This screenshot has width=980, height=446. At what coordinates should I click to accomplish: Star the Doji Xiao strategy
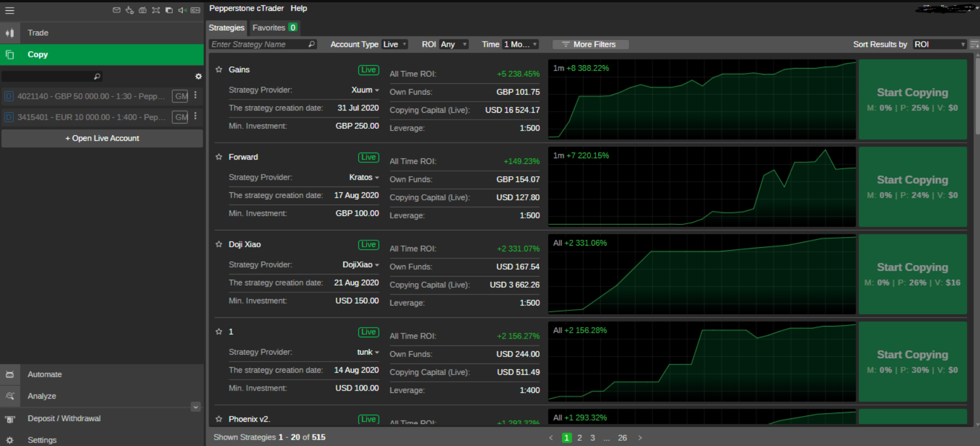click(219, 244)
